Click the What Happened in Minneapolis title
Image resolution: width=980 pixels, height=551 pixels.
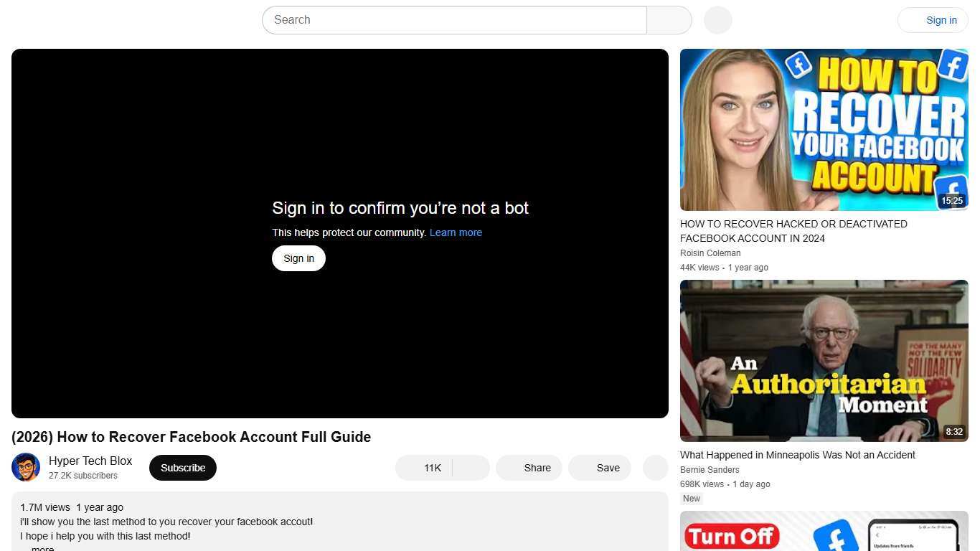coord(797,454)
